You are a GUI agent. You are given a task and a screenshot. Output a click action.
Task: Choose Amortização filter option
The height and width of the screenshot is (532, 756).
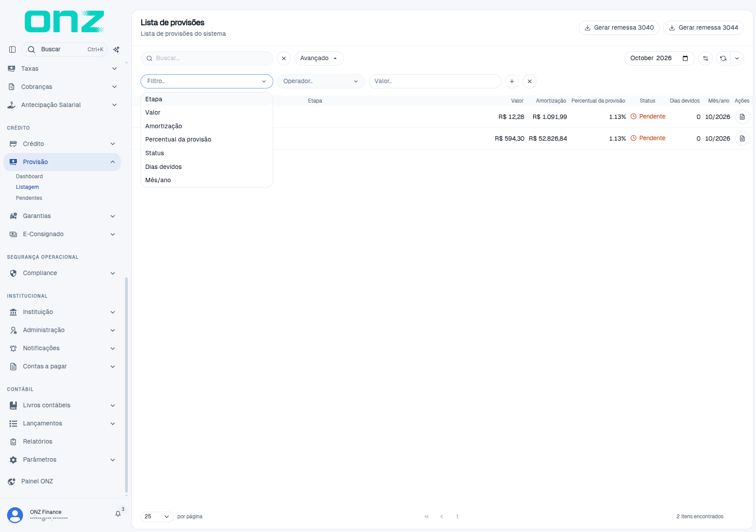tap(206, 126)
